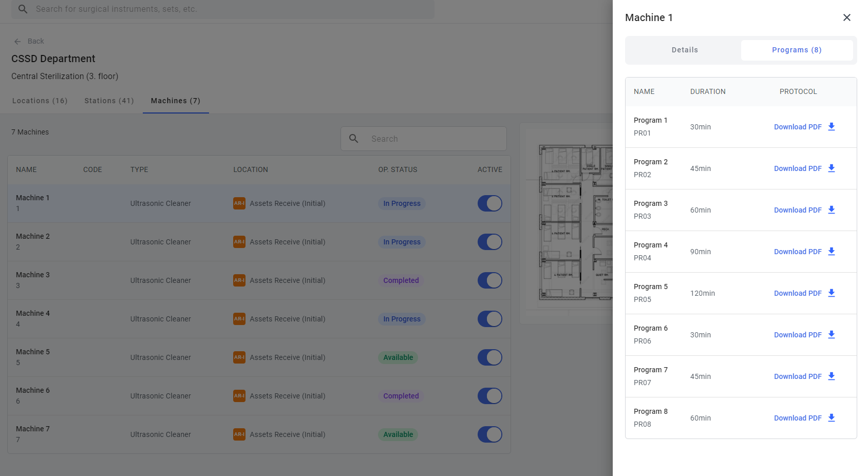
Task: Click Download PDF link for Program 1
Action: point(798,127)
